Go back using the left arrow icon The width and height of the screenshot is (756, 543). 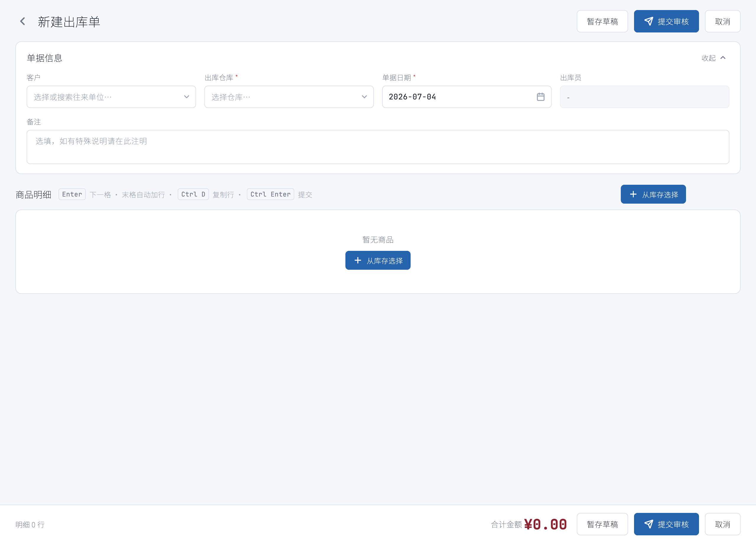click(23, 22)
